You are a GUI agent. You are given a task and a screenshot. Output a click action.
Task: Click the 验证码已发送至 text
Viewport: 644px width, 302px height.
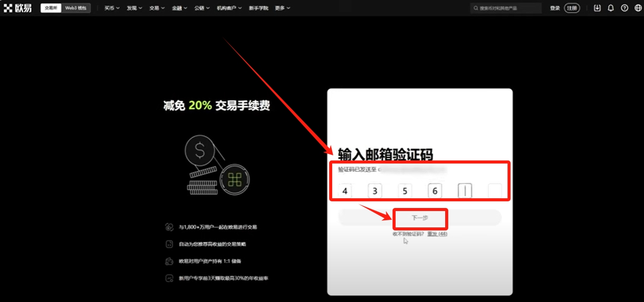[x=357, y=169]
